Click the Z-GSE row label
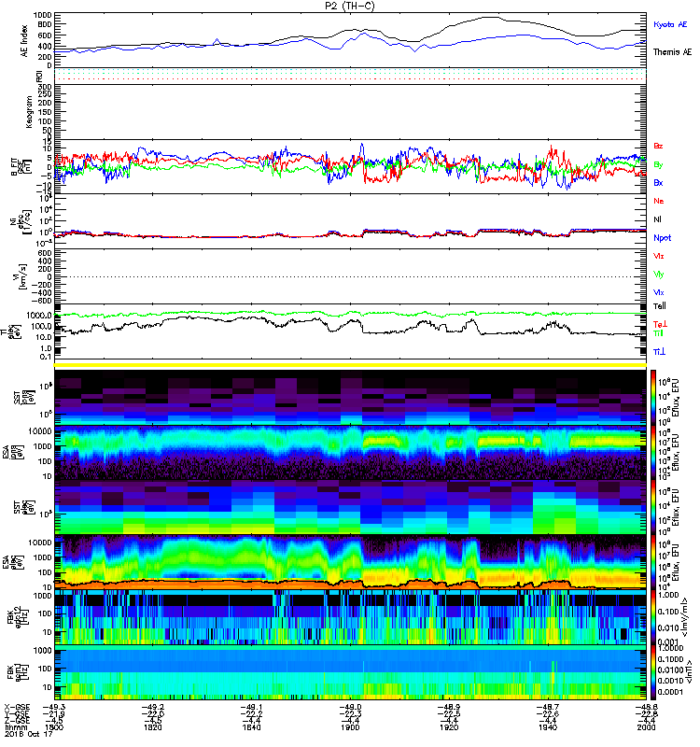Viewport: 700px width, 747px height. [x=17, y=721]
